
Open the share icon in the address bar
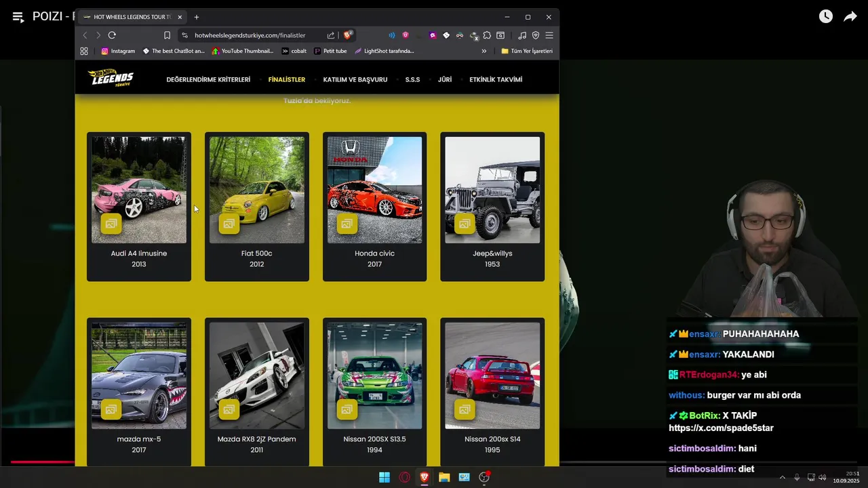[331, 35]
